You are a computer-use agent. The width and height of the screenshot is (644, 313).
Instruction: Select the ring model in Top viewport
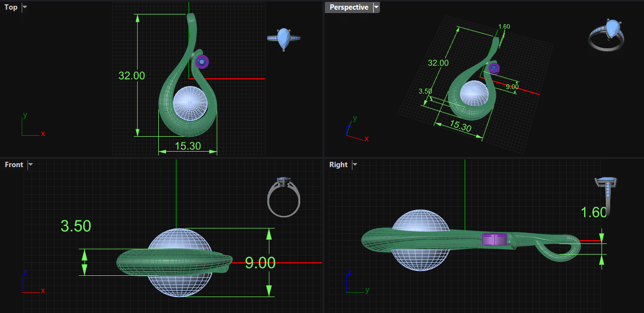click(x=284, y=39)
